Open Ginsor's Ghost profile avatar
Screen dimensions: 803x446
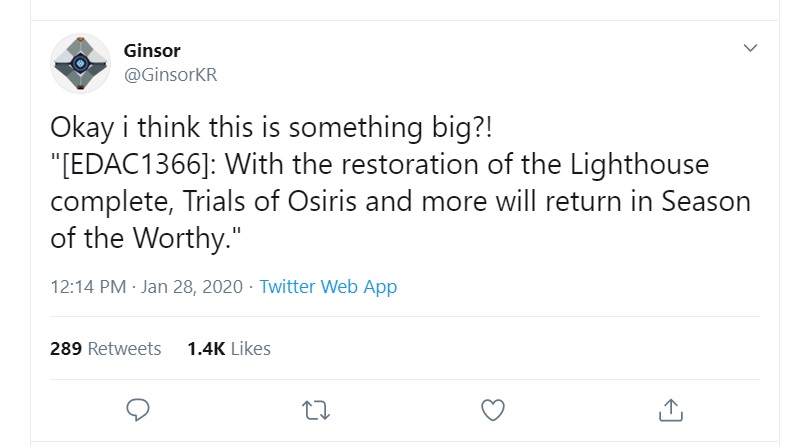coord(81,62)
